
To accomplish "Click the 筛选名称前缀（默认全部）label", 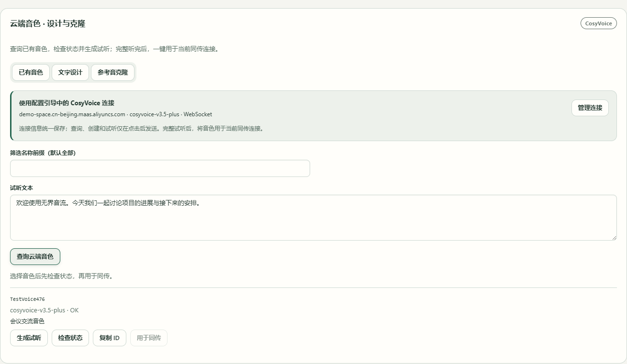I will [43, 153].
